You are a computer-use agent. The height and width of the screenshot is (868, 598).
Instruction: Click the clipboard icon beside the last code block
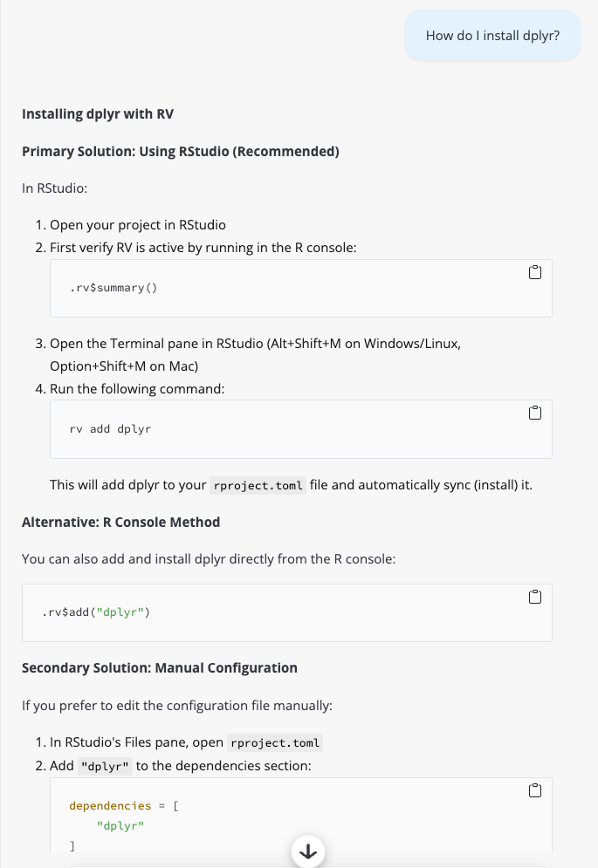tap(535, 789)
